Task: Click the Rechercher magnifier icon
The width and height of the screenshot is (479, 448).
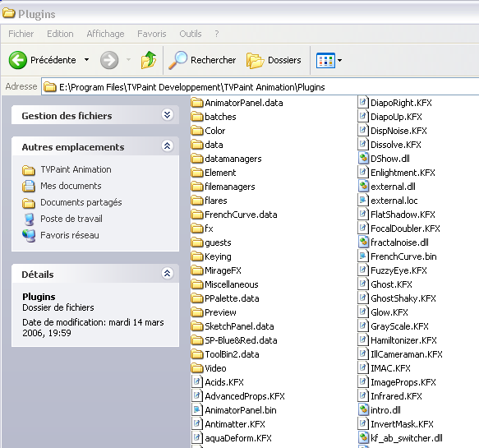Action: tap(177, 60)
